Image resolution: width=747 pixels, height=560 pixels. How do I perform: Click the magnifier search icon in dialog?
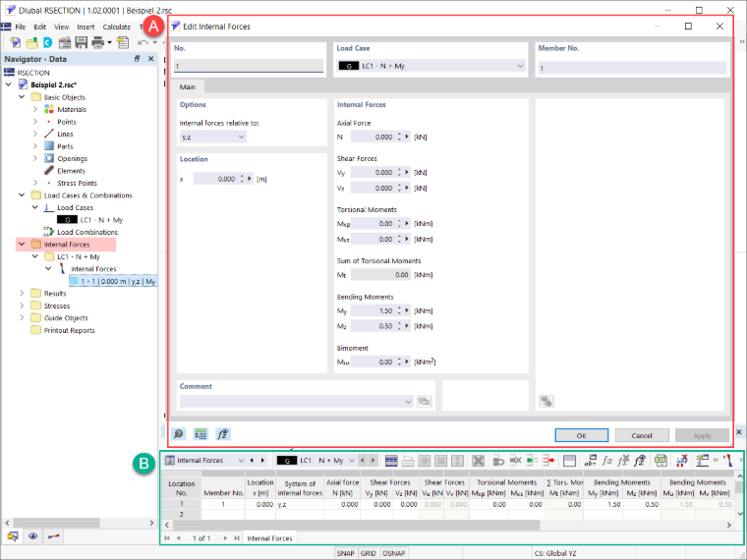click(179, 434)
